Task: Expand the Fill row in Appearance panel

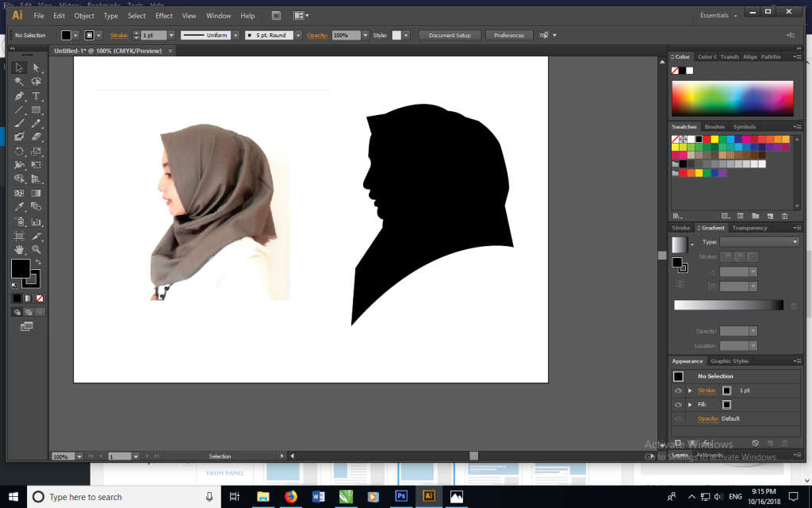Action: (x=690, y=404)
